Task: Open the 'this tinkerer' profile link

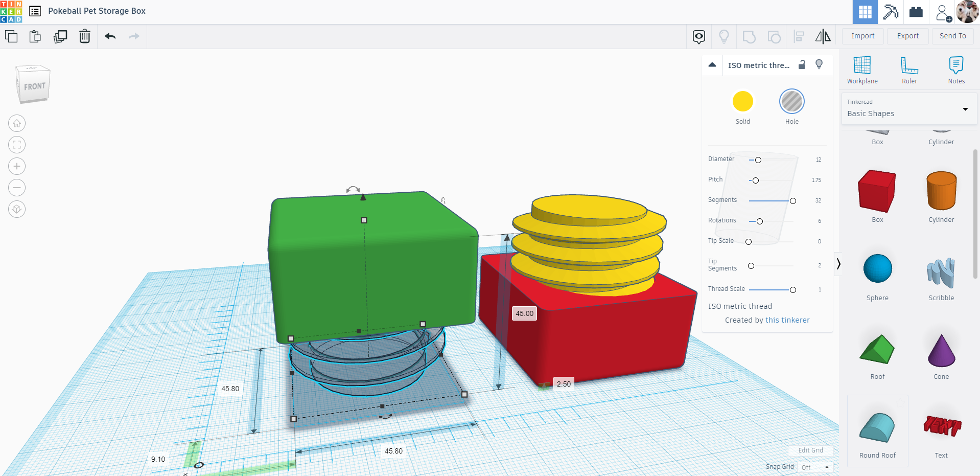Action: coord(787,320)
